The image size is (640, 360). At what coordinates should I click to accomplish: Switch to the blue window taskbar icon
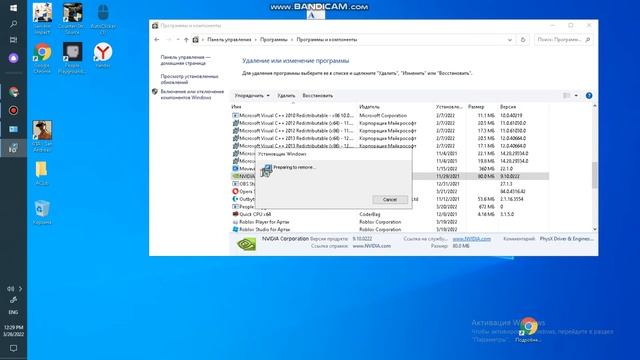pos(13,129)
